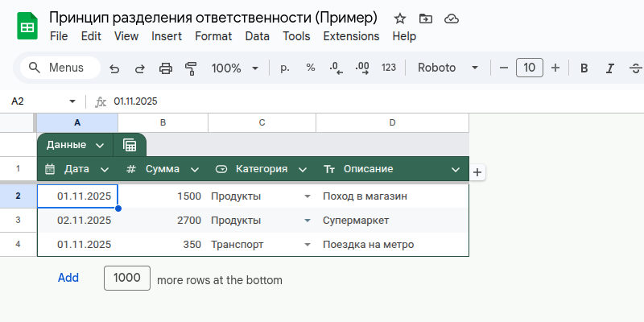Increase font size with plus
The height and width of the screenshot is (322, 644).
(555, 68)
